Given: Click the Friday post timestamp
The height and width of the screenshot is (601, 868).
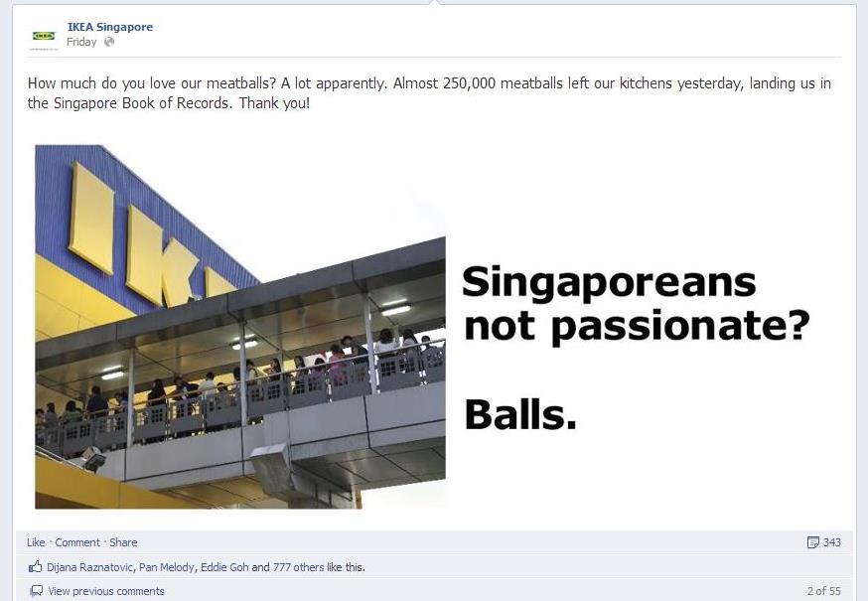Looking at the screenshot, I should (81, 42).
